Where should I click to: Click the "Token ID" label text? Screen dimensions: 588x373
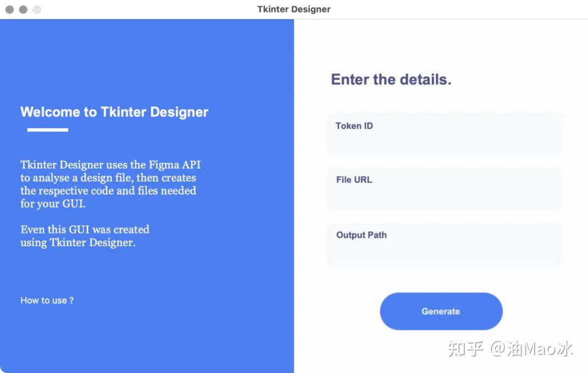(x=354, y=126)
